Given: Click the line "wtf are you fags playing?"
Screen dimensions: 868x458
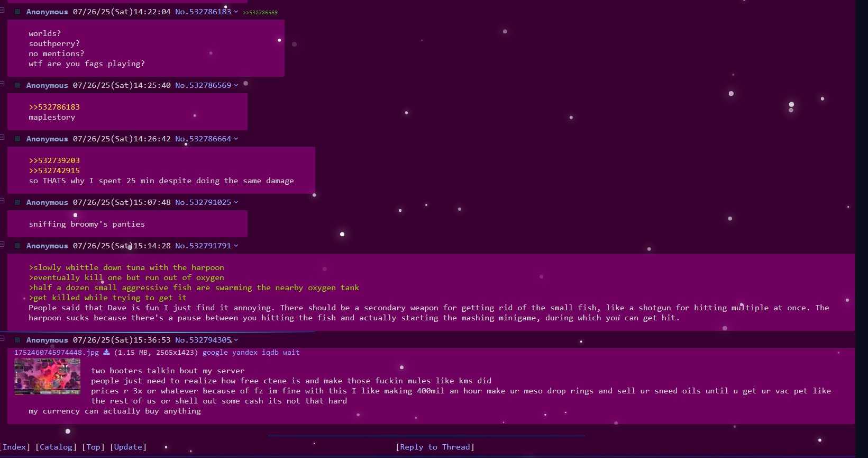Looking at the screenshot, I should (87, 64).
